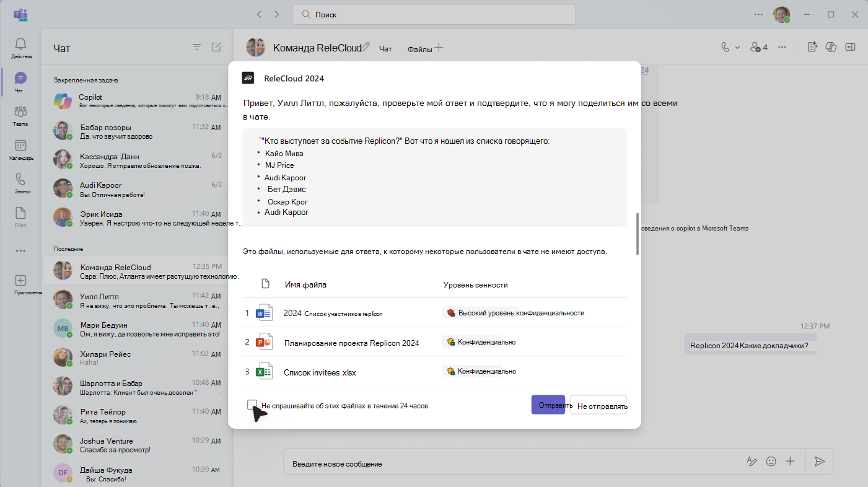Go forward with the right arrow
868x487 pixels.
point(276,14)
